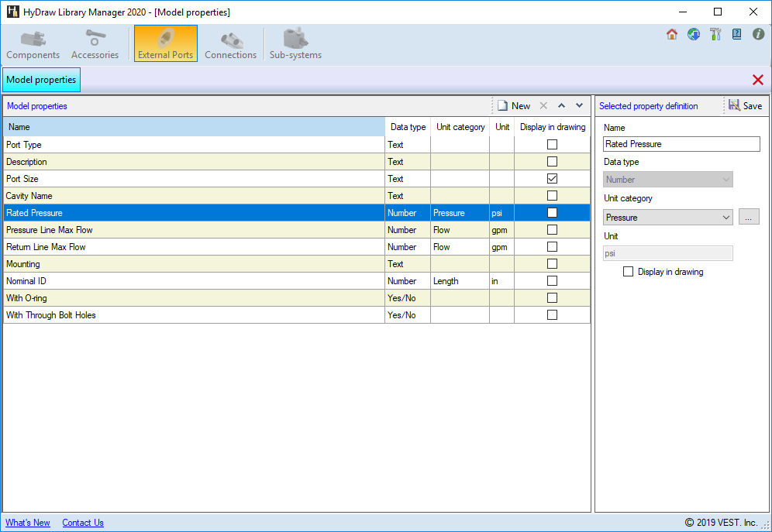Screen dimensions: 772x532
Task: Move selected property up with arrow
Action: (x=561, y=106)
